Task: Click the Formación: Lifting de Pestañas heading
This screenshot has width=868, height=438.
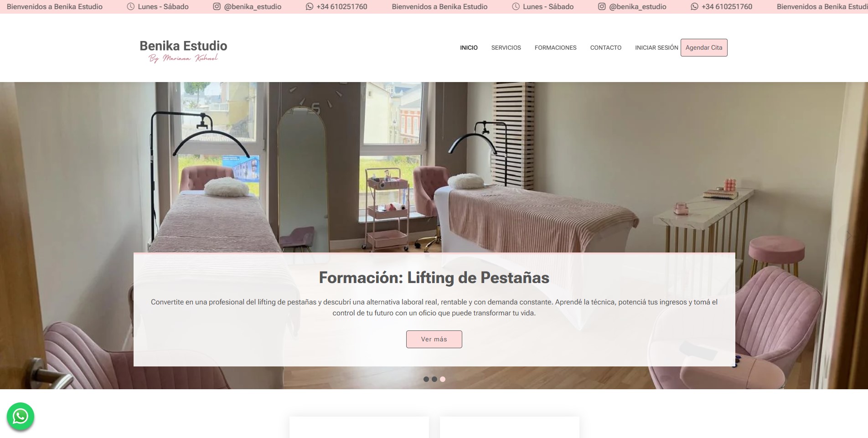Action: coord(434,278)
